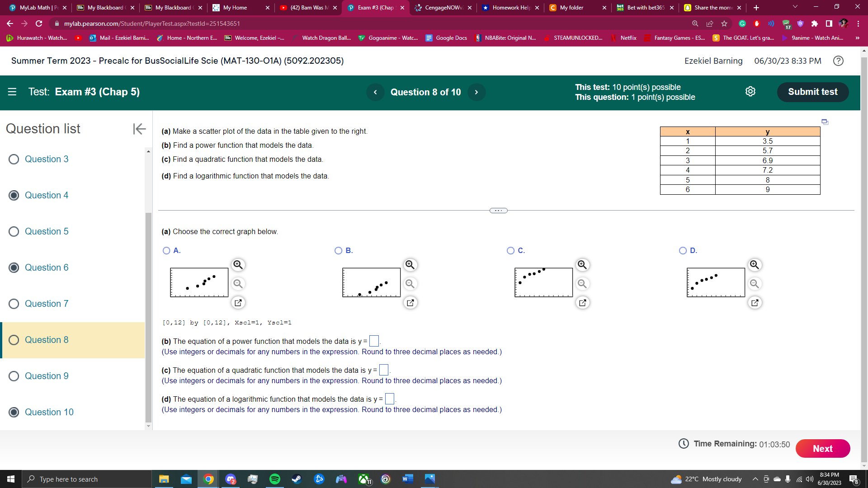The image size is (868, 488).
Task: Collapse the Question list panel
Action: 139,129
